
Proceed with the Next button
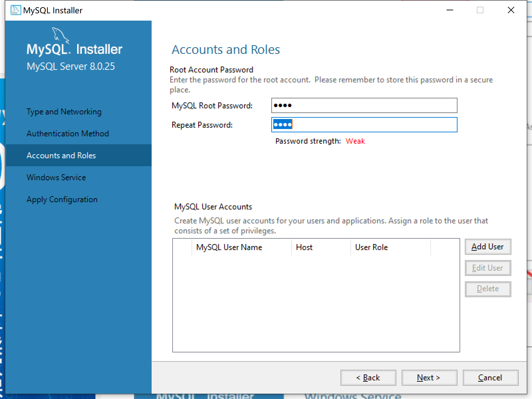point(429,378)
